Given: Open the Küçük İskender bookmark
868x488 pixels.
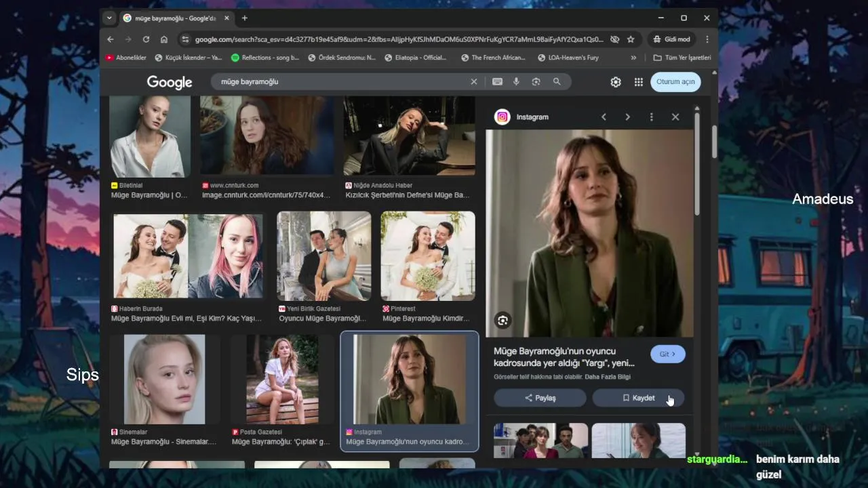Looking at the screenshot, I should click(189, 58).
